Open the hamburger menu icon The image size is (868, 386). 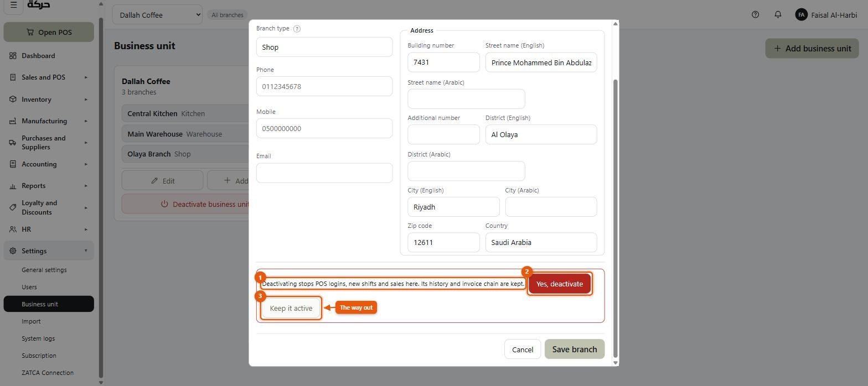(x=13, y=5)
